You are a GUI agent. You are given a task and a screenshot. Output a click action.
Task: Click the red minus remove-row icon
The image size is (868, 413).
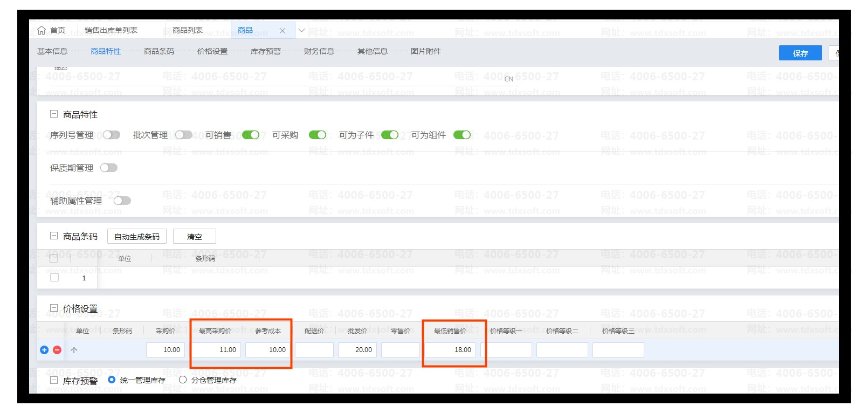57,350
